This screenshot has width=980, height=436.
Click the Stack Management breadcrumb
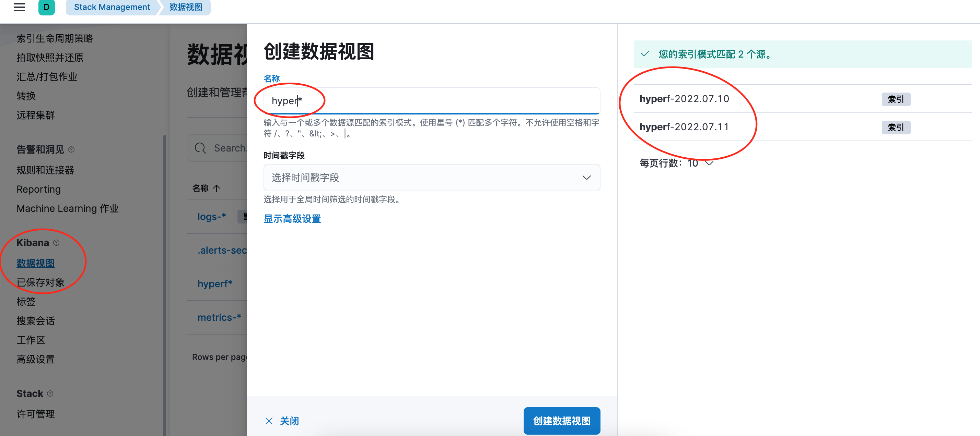pos(112,7)
